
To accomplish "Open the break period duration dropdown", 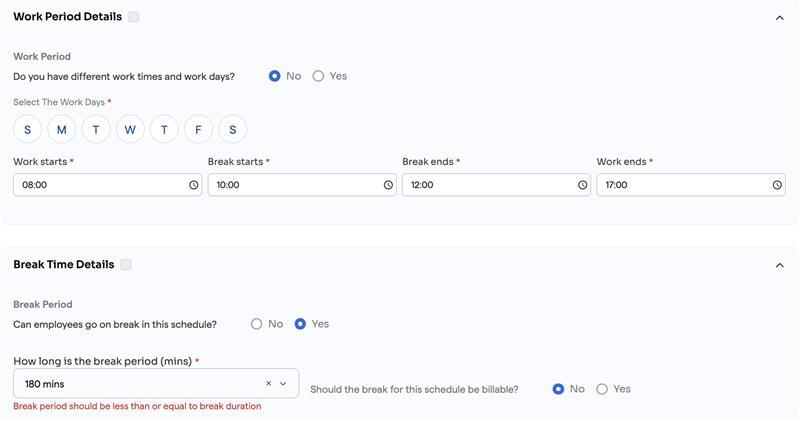I will coord(283,384).
